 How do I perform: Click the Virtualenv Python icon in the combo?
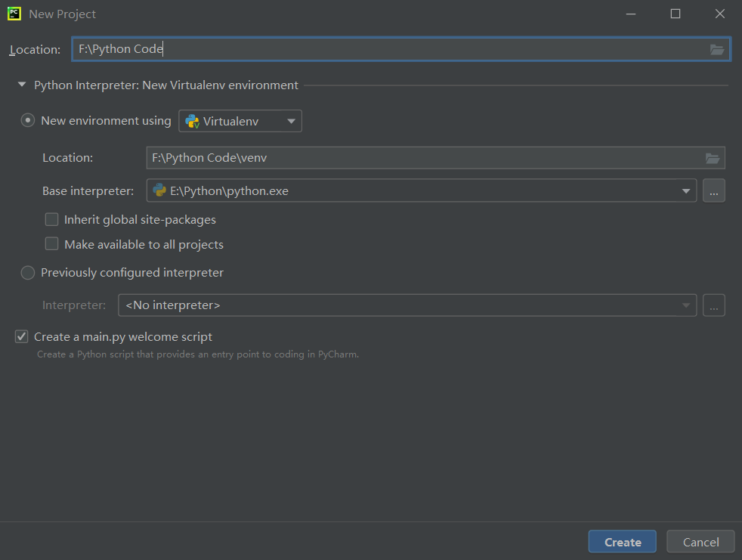192,121
